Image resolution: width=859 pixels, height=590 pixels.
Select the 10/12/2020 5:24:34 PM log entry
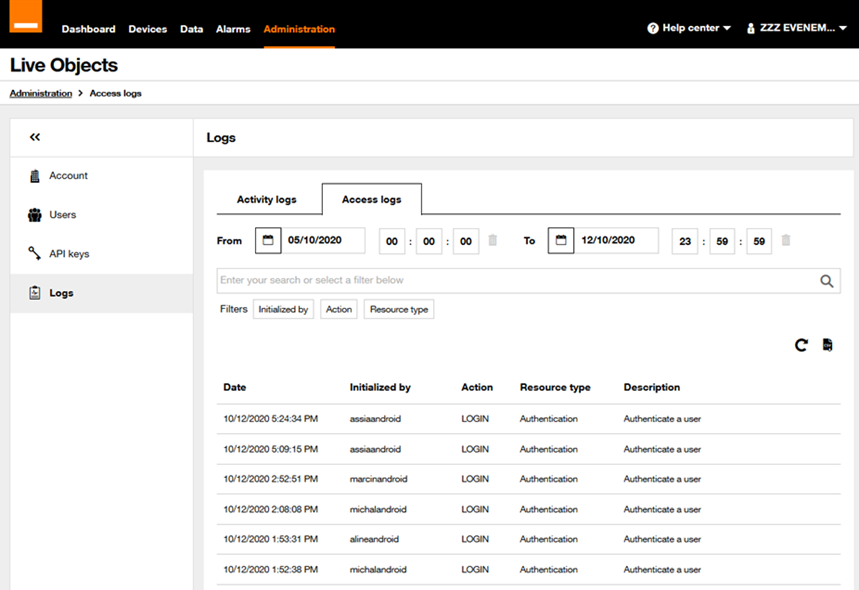pyautogui.click(x=529, y=419)
